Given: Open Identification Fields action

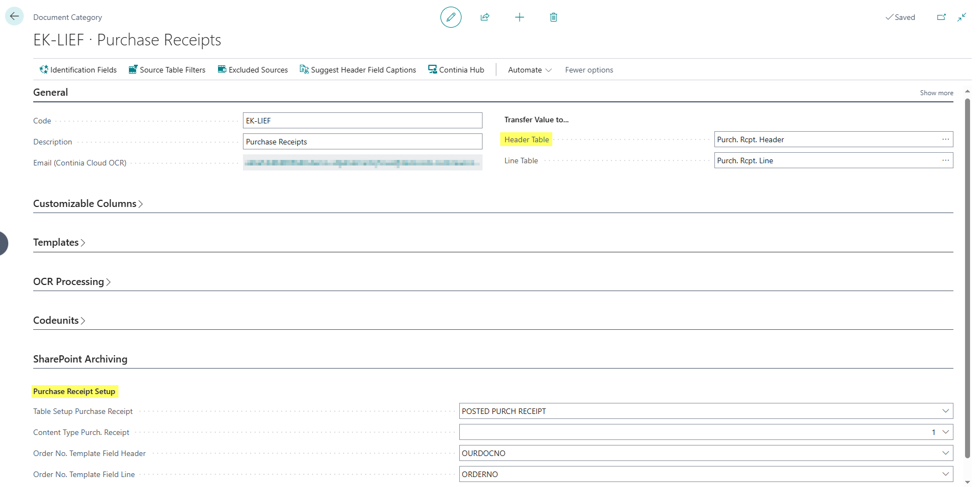Looking at the screenshot, I should pyautogui.click(x=78, y=70).
